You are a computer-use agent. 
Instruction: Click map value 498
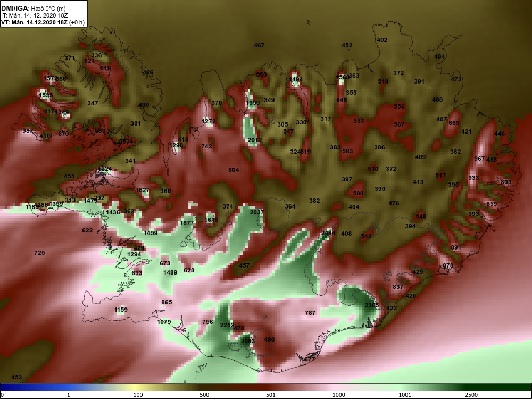click(x=269, y=339)
